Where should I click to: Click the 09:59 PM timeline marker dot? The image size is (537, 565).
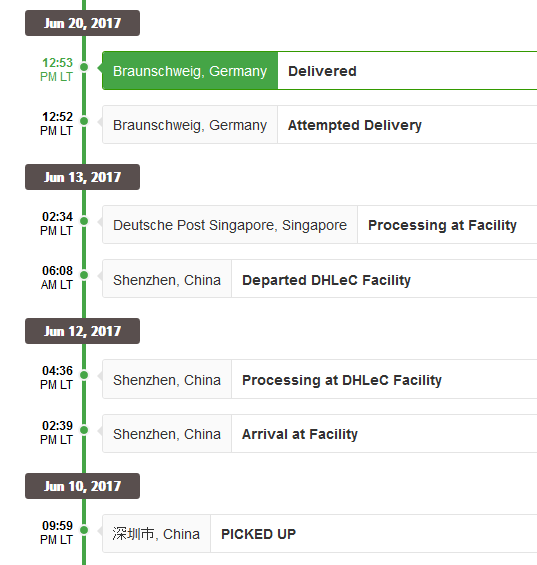point(84,530)
